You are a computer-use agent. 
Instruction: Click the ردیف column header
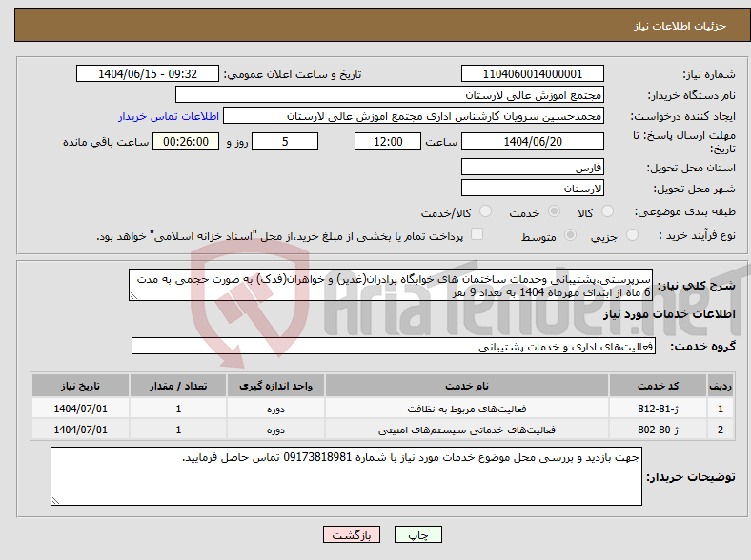721,386
